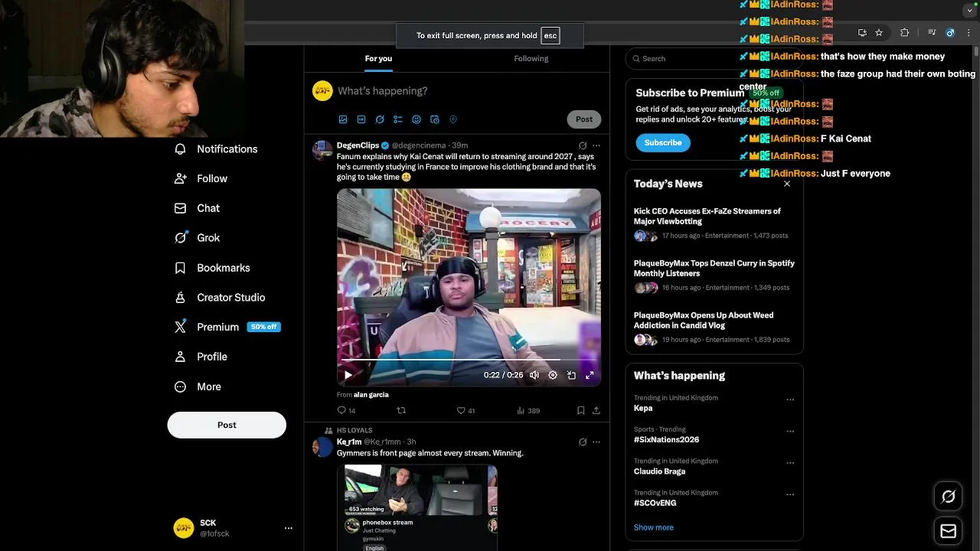Open options for Kepa trend
This screenshot has width=980, height=551.
[790, 399]
